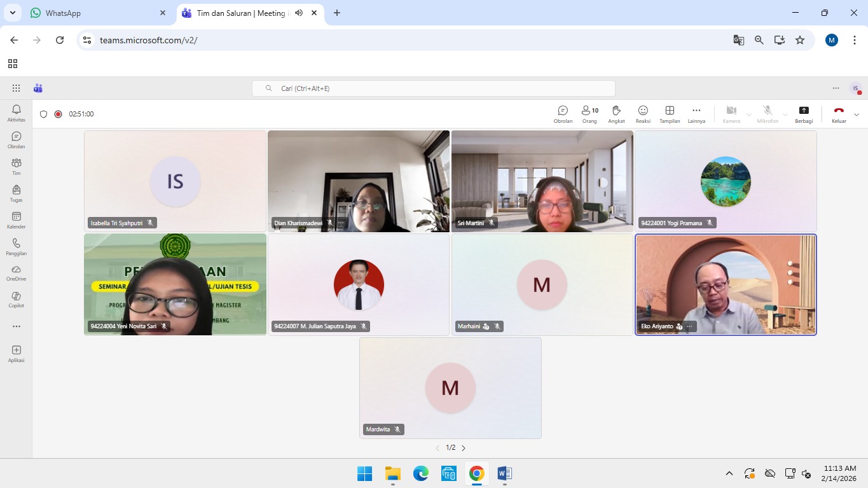This screenshot has height=488, width=868.
Task: Open Aplikasi from the left sidebar
Action: click(x=17, y=353)
